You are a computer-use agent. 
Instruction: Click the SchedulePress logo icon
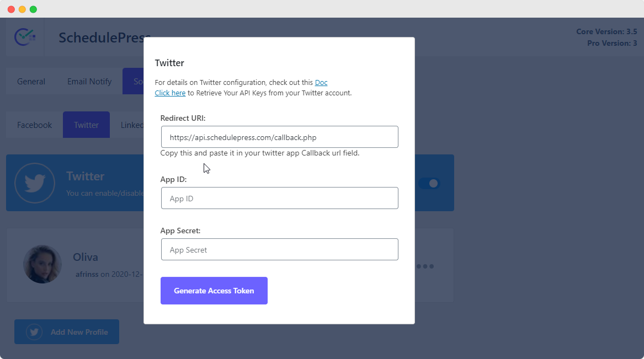click(25, 37)
